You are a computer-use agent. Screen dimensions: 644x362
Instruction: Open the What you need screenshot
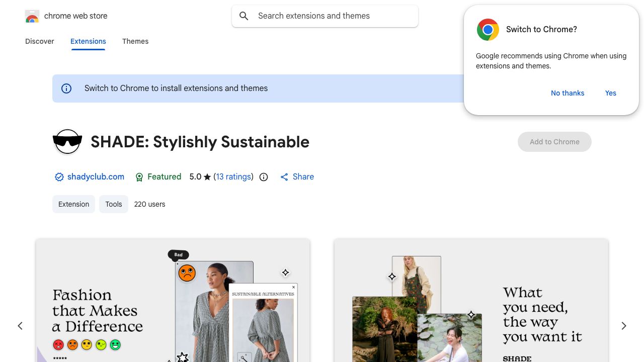[471, 301]
